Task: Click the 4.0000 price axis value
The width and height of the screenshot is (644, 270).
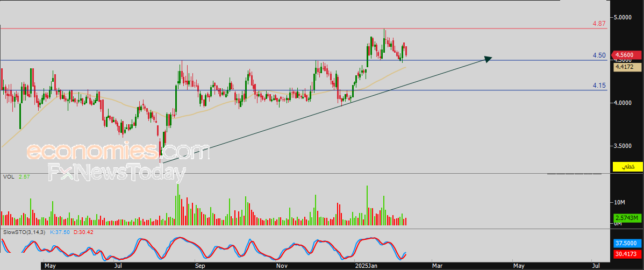Action: [x=624, y=103]
